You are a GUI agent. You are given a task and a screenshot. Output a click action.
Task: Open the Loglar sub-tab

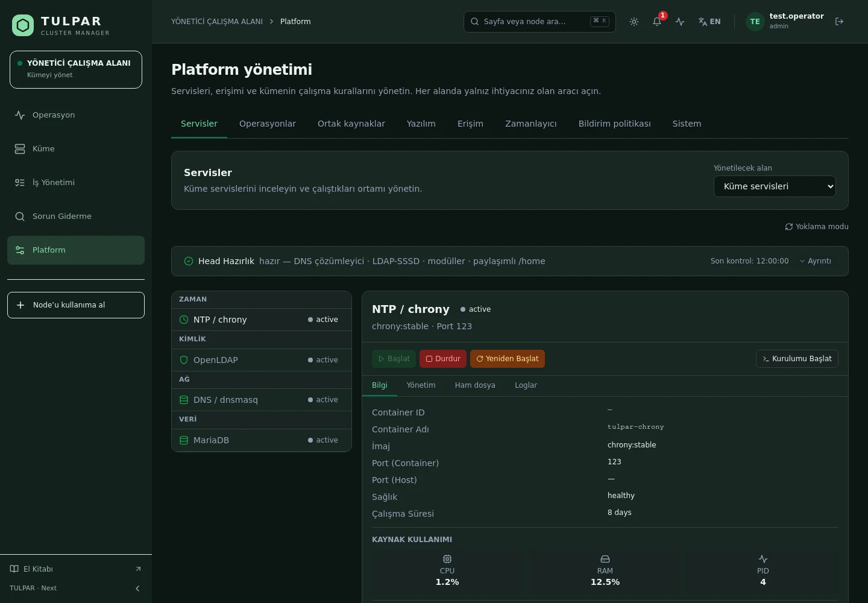coord(526,385)
